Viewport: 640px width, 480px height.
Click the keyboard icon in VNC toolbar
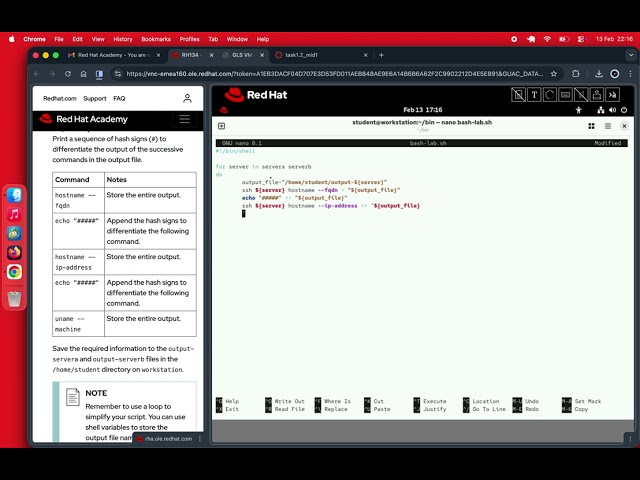[x=565, y=95]
